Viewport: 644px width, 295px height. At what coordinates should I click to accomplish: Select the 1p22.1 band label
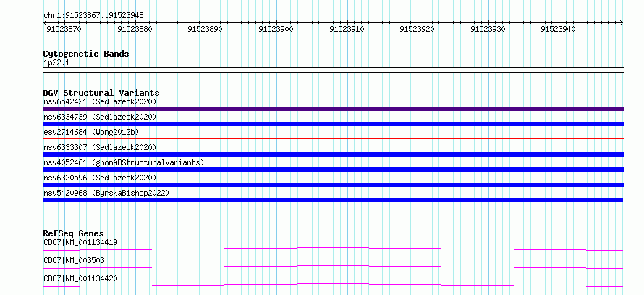(56, 63)
